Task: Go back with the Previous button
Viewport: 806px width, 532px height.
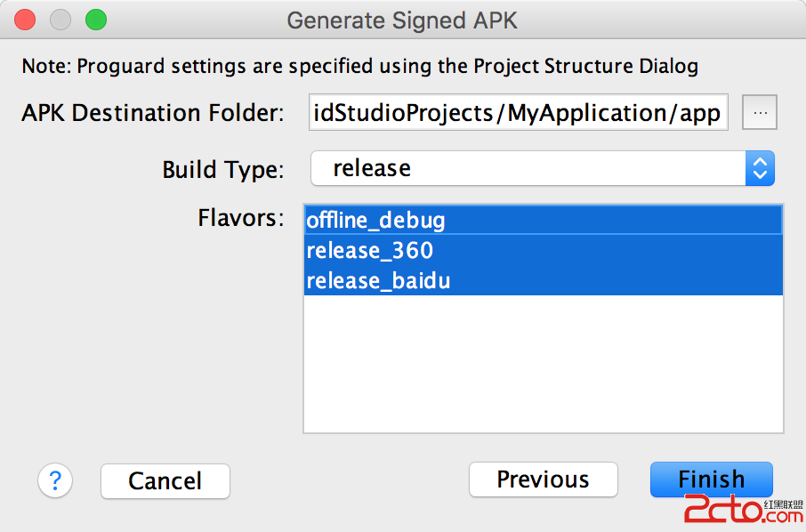Action: pyautogui.click(x=543, y=480)
